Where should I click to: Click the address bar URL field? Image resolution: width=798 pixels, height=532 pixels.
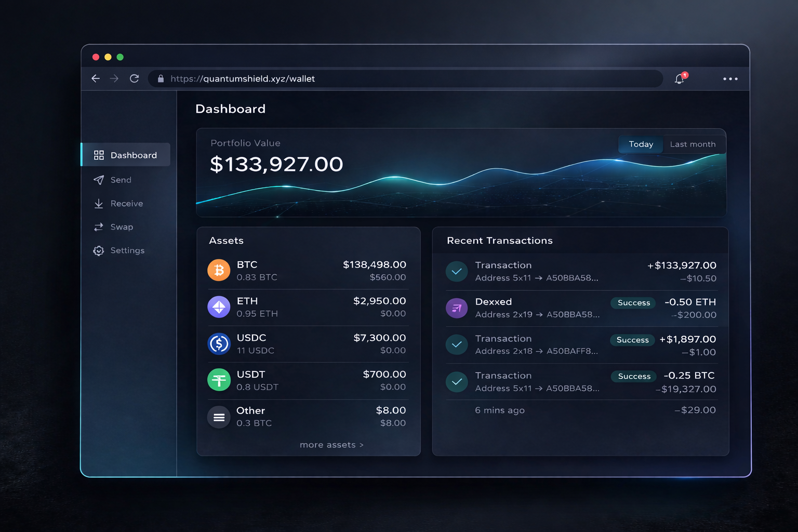364,78
